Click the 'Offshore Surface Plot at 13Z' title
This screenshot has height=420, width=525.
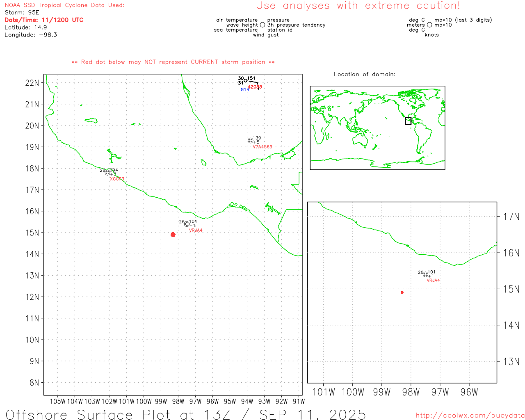click(x=119, y=414)
